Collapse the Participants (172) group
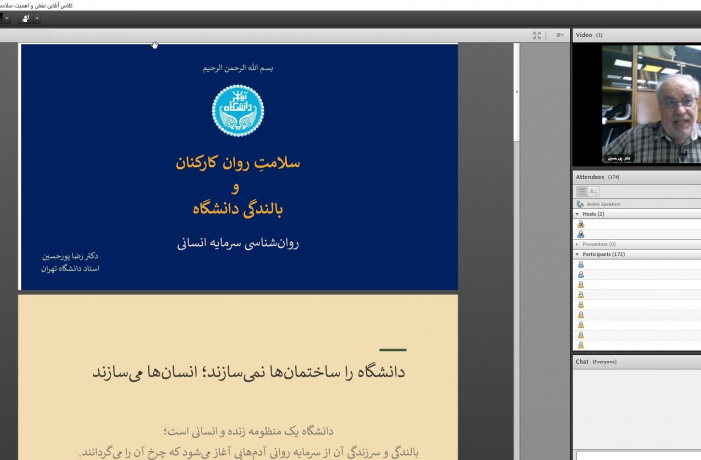701x460 pixels. (x=577, y=254)
